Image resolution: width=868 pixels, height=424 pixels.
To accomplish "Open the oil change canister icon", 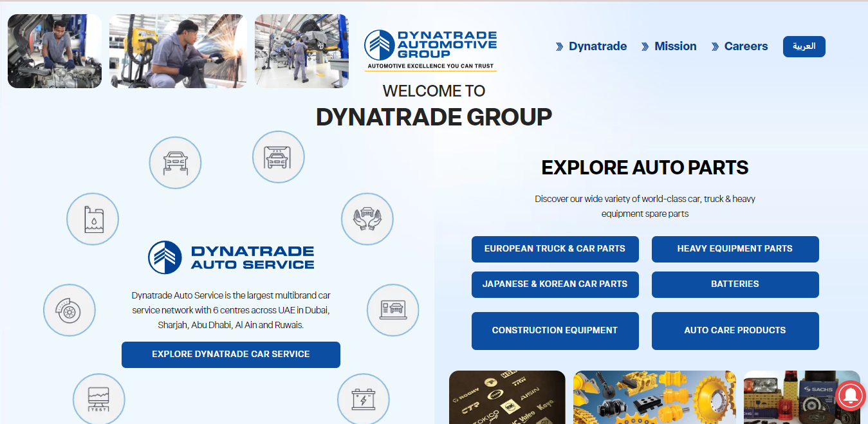I will point(93,219).
